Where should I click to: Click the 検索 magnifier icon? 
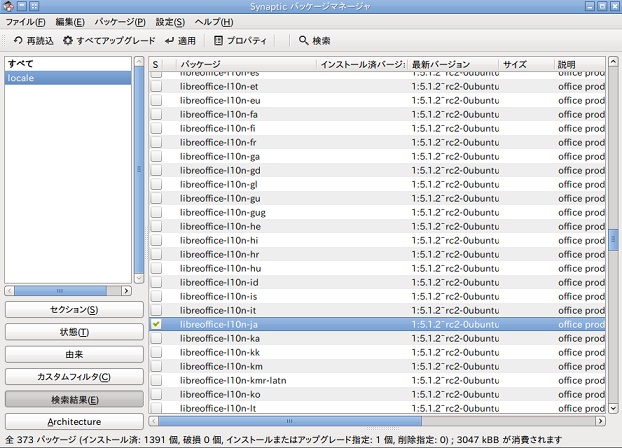tap(303, 41)
